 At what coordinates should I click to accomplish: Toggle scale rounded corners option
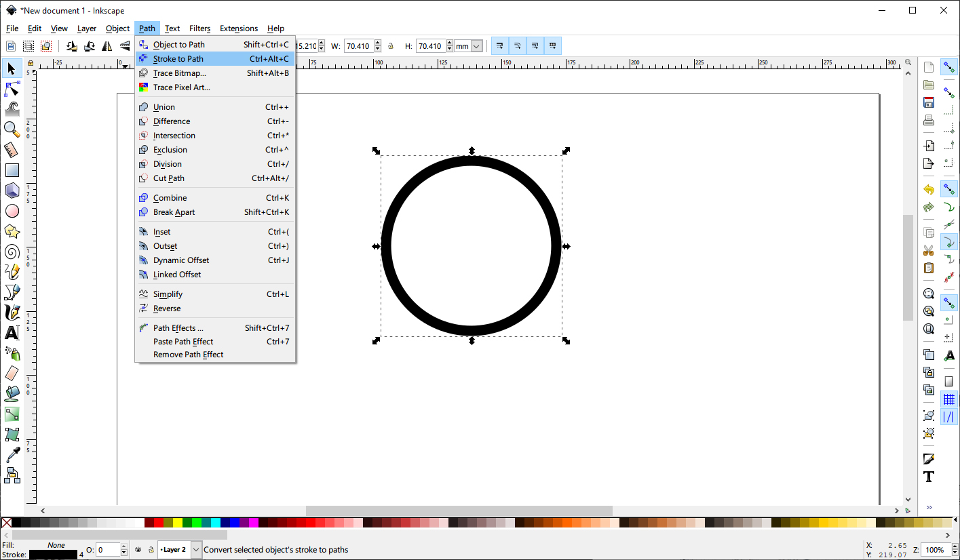(518, 46)
